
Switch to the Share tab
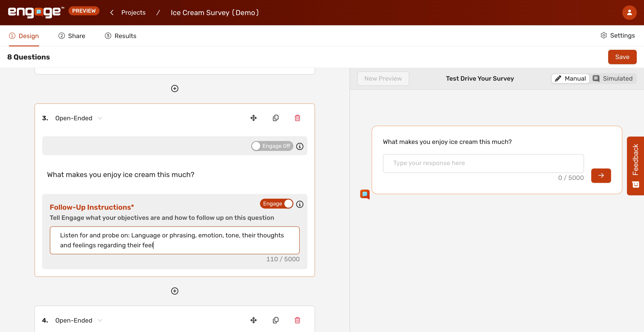pos(72,36)
